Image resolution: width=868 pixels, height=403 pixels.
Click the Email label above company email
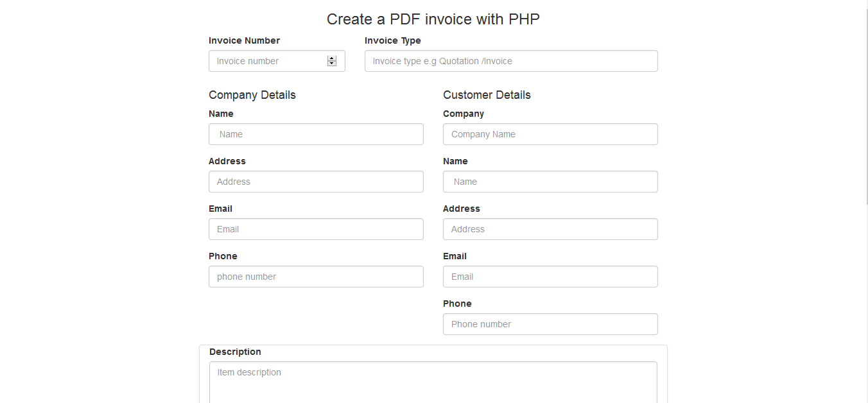[x=220, y=208]
